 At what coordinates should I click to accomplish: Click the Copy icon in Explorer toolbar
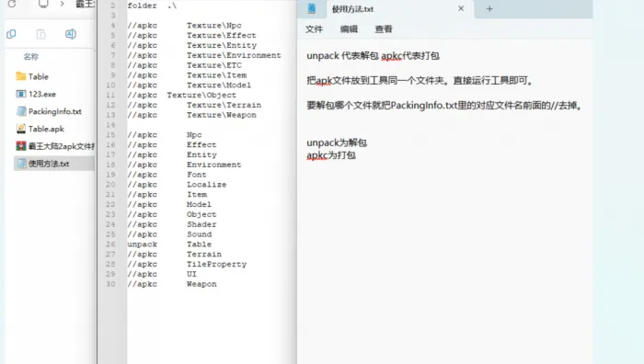[11, 34]
